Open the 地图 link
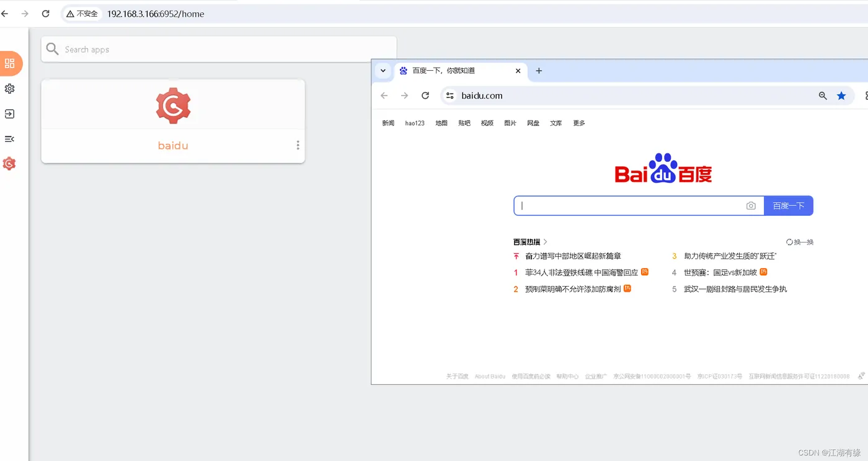868x461 pixels. coord(441,123)
